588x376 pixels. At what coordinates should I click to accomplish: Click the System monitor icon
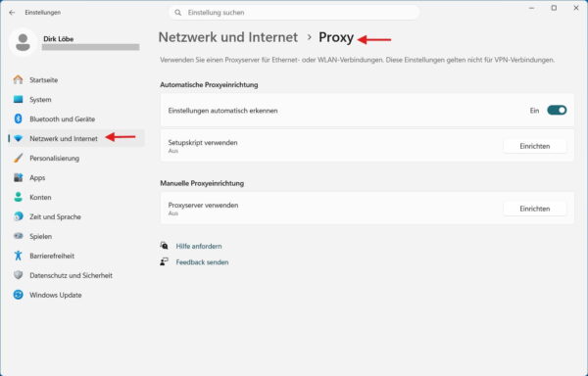tap(18, 99)
